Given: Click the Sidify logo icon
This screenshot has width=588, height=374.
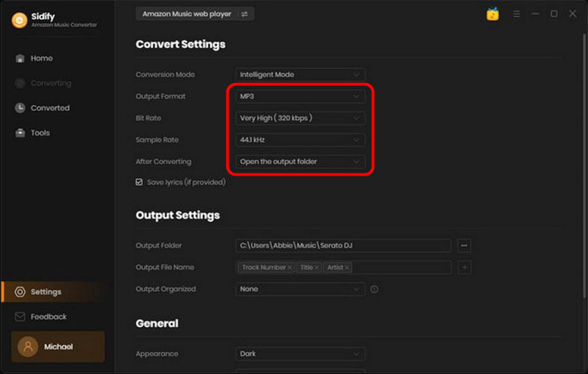Looking at the screenshot, I should (20, 20).
